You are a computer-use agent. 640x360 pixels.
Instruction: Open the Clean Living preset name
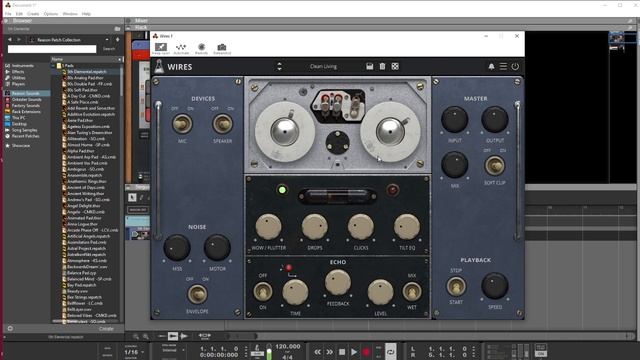coord(323,66)
